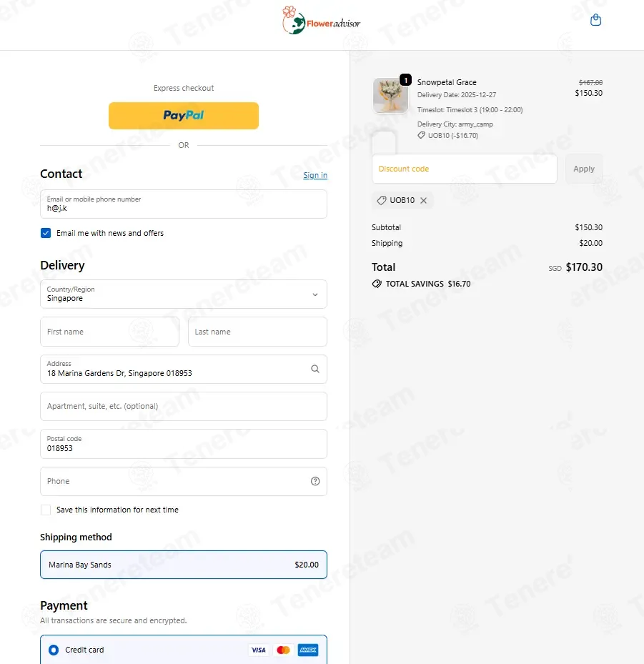Click the address search magnifier icon
Image resolution: width=644 pixels, height=664 pixels.
tap(315, 369)
